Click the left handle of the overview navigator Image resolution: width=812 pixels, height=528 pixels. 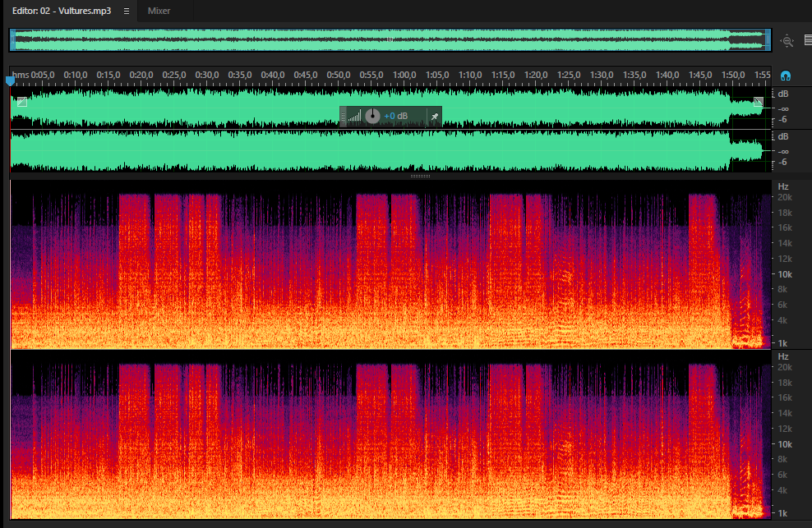click(12, 40)
